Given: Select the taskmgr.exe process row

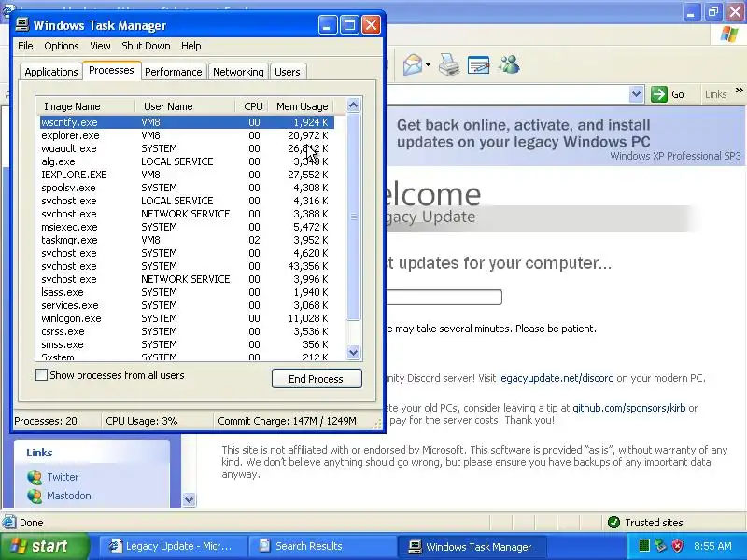Looking at the screenshot, I should click(x=187, y=240).
